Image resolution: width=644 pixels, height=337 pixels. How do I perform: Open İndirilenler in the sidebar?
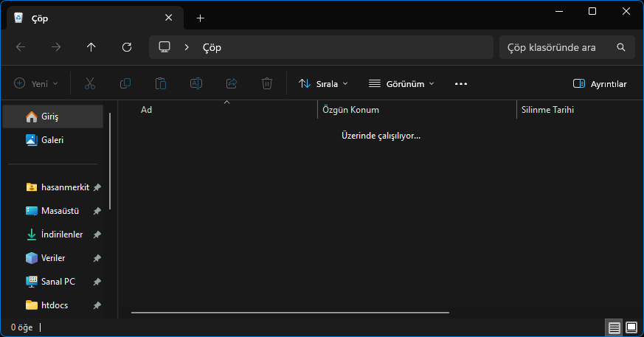tap(52, 234)
